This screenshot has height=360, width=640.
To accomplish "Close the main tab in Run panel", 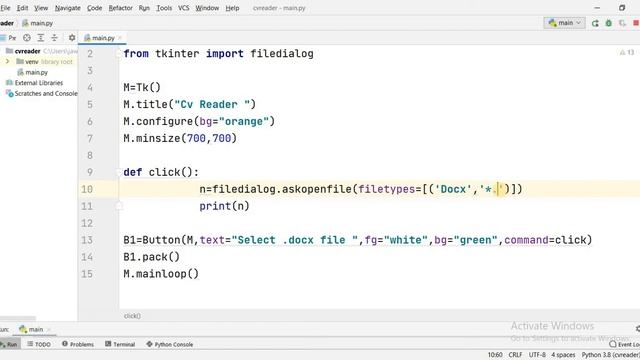I will point(49,329).
